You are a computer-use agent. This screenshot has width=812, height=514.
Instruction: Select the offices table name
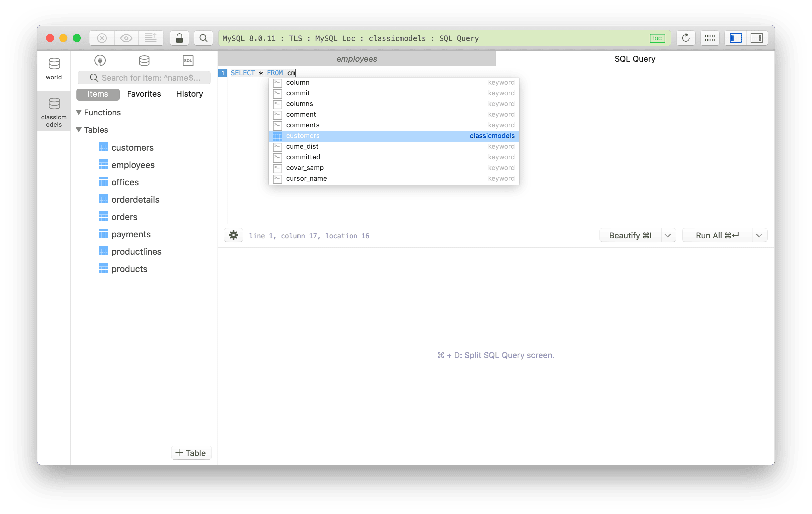point(125,182)
